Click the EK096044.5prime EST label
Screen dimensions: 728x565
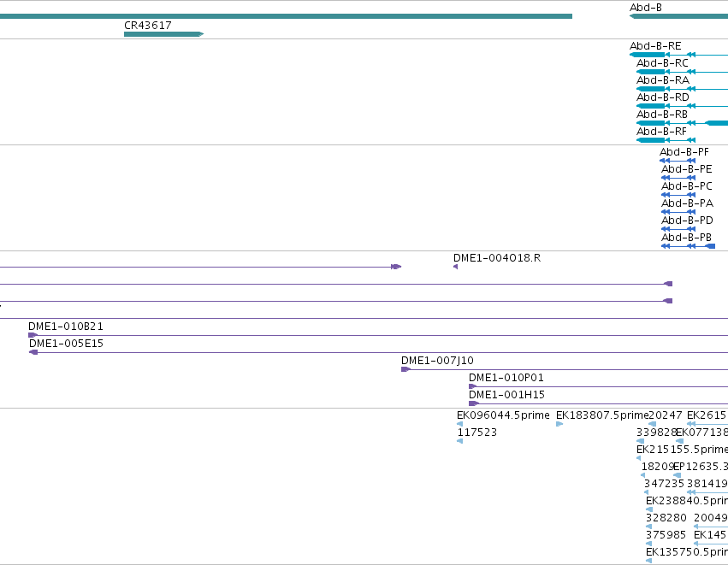(503, 415)
